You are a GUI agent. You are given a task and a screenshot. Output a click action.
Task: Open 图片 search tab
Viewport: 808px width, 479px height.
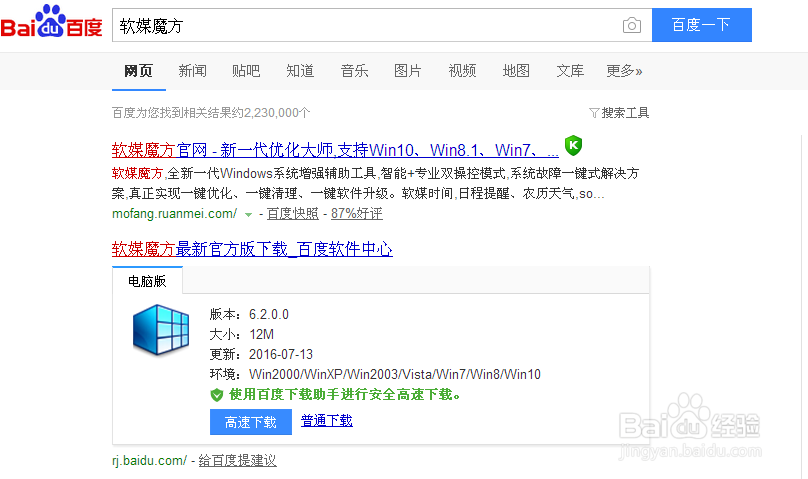pos(408,71)
